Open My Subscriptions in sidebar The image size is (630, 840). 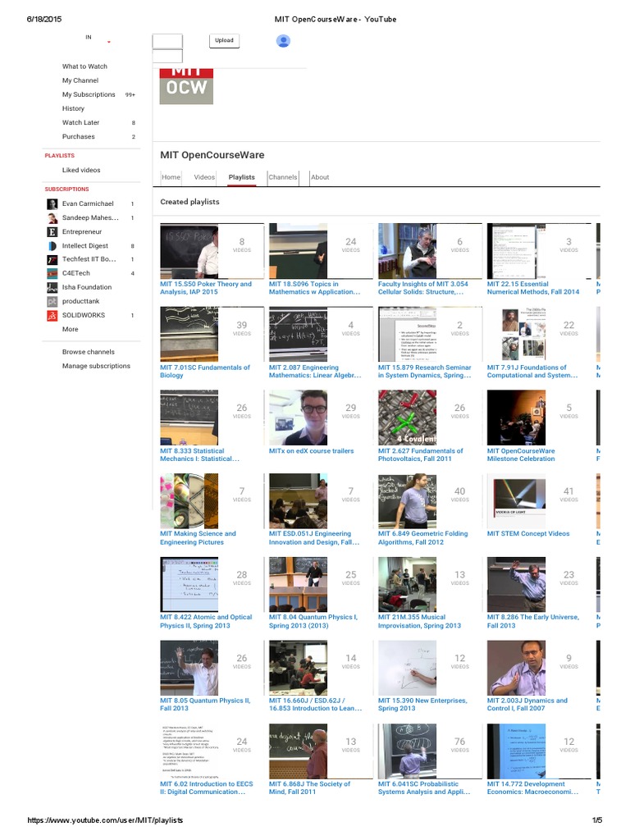89,94
